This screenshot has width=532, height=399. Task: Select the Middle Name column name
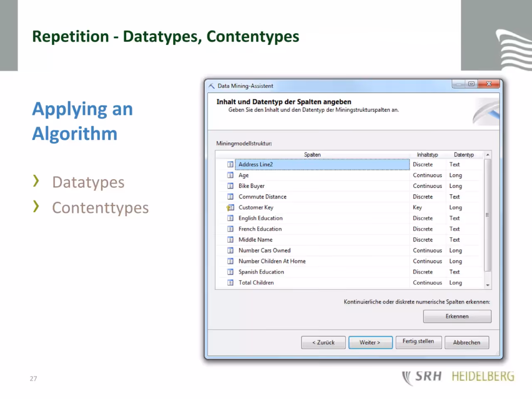pos(256,240)
